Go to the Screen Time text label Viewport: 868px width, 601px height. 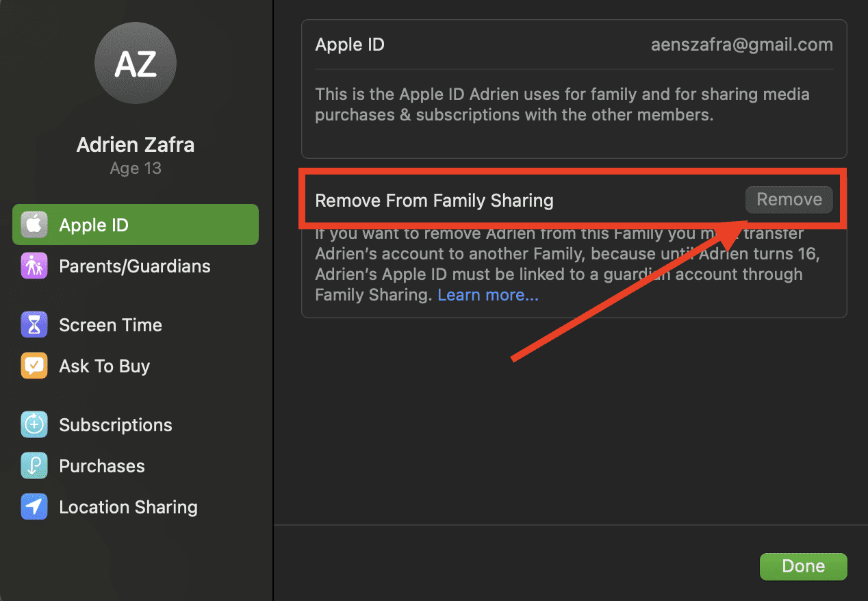click(x=111, y=325)
